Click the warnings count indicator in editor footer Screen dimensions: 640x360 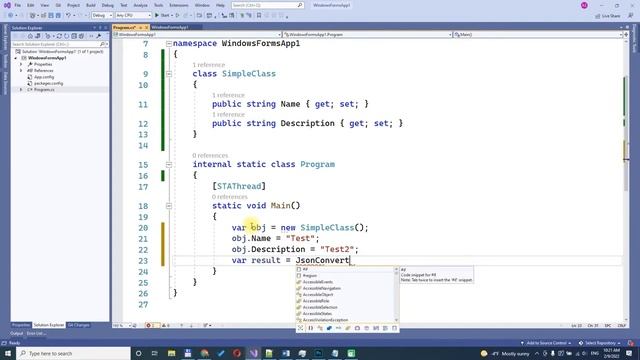[165, 325]
